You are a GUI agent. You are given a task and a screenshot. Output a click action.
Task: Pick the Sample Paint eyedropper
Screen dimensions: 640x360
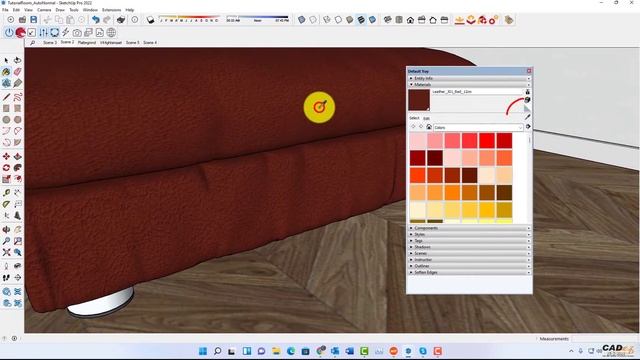point(527,117)
